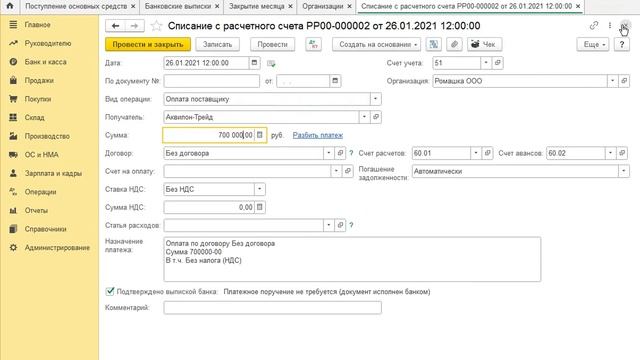The height and width of the screenshot is (360, 640).
Task: Expand Вид операции dropdown
Action: 376,99
